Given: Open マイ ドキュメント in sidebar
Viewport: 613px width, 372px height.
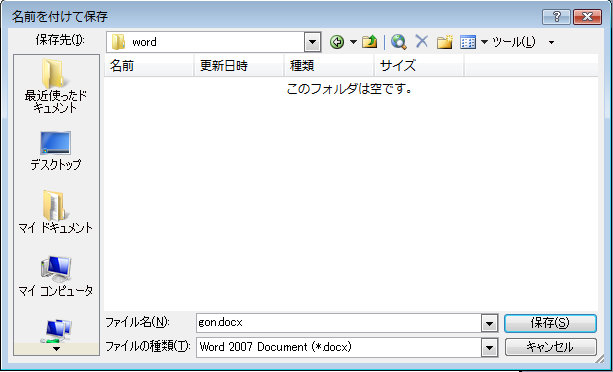Looking at the screenshot, I should tap(56, 212).
